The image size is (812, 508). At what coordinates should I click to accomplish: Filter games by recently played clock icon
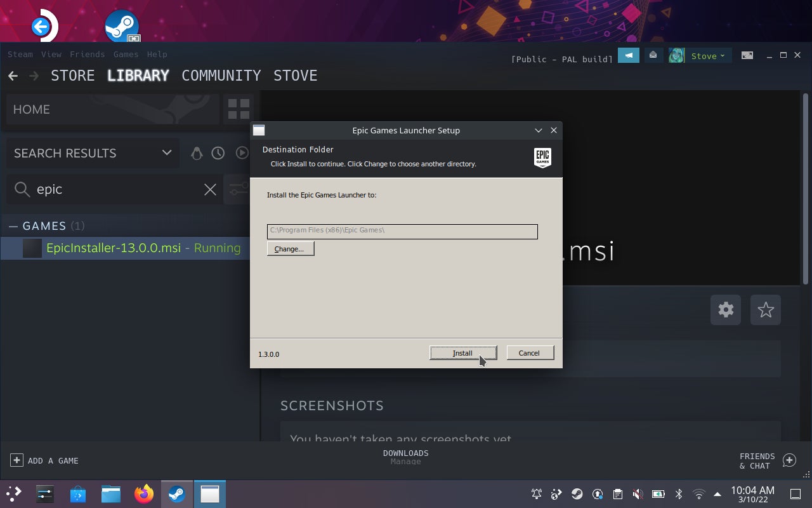coord(218,153)
